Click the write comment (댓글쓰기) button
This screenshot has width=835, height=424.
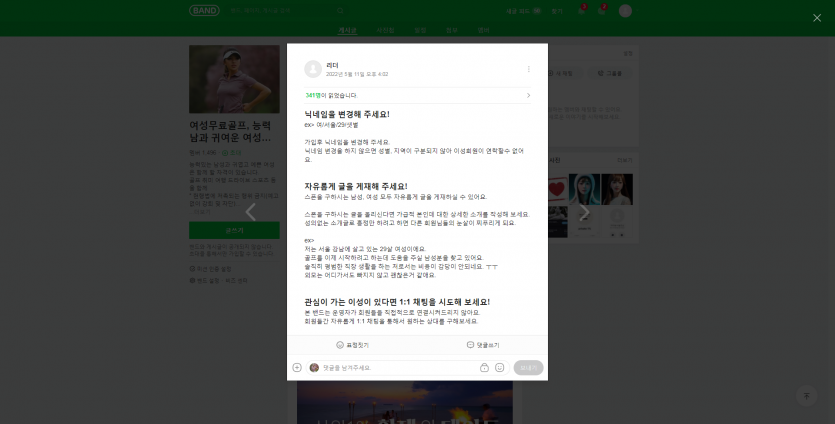[x=483, y=344]
